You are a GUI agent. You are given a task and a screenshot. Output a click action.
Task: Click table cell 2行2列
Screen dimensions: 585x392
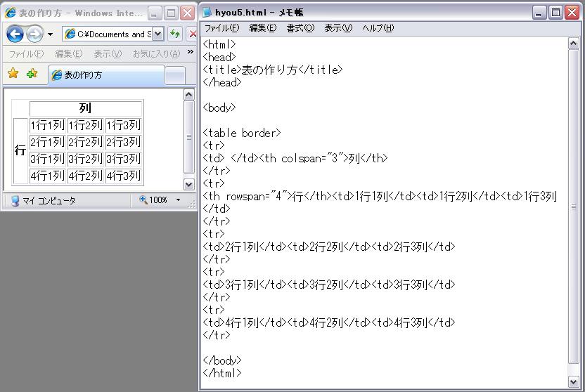(86, 142)
